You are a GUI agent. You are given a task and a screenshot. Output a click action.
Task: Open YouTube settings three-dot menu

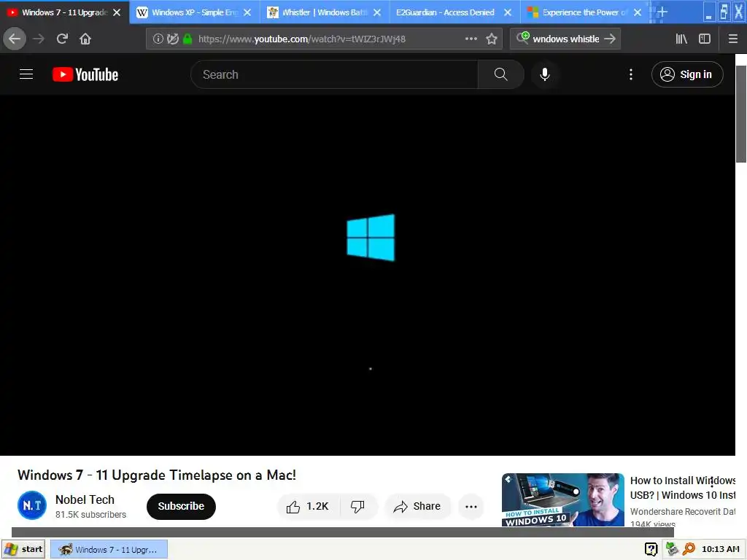coord(631,74)
